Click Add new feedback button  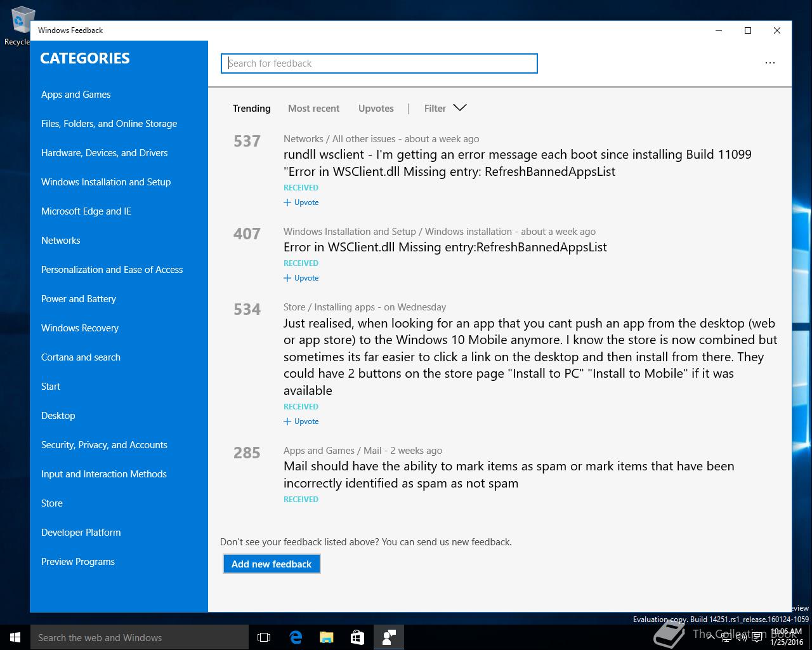[272, 564]
